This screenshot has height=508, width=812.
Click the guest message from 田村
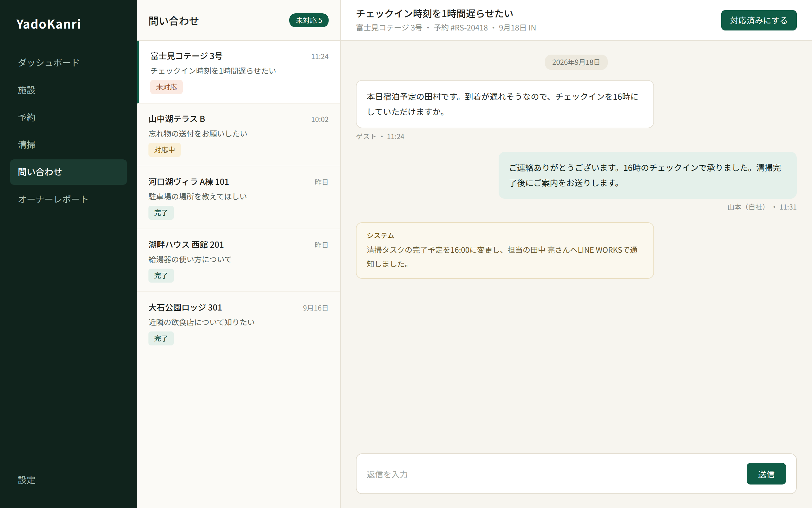pyautogui.click(x=505, y=104)
